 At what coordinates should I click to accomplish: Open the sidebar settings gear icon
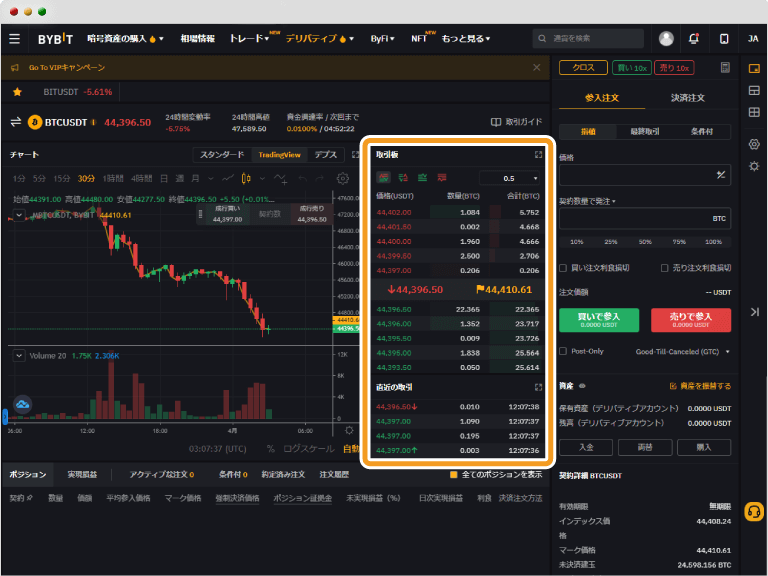[x=754, y=144]
